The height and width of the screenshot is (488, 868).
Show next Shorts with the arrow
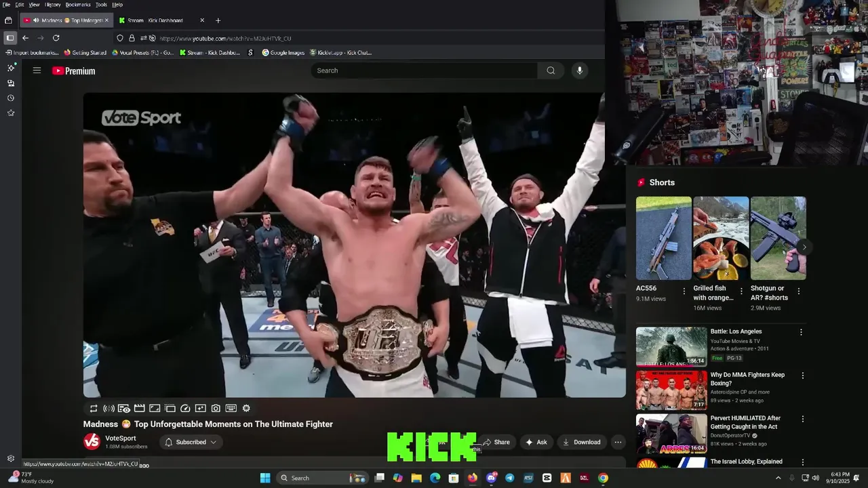click(x=804, y=247)
